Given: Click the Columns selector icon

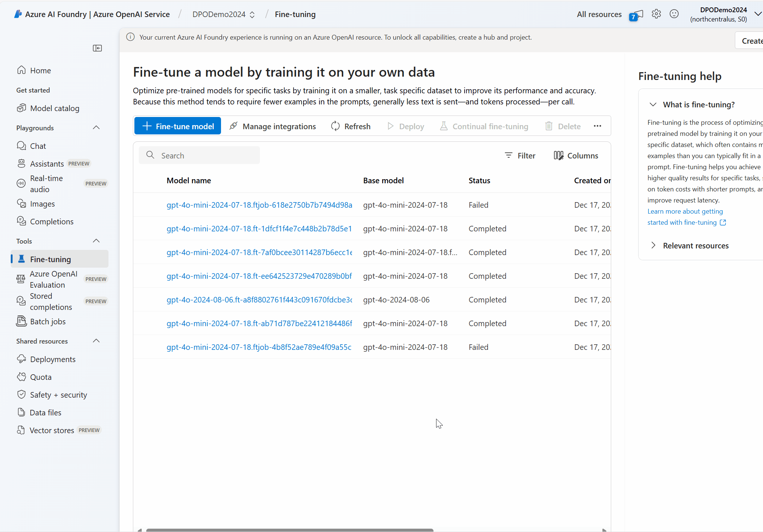Looking at the screenshot, I should [558, 155].
